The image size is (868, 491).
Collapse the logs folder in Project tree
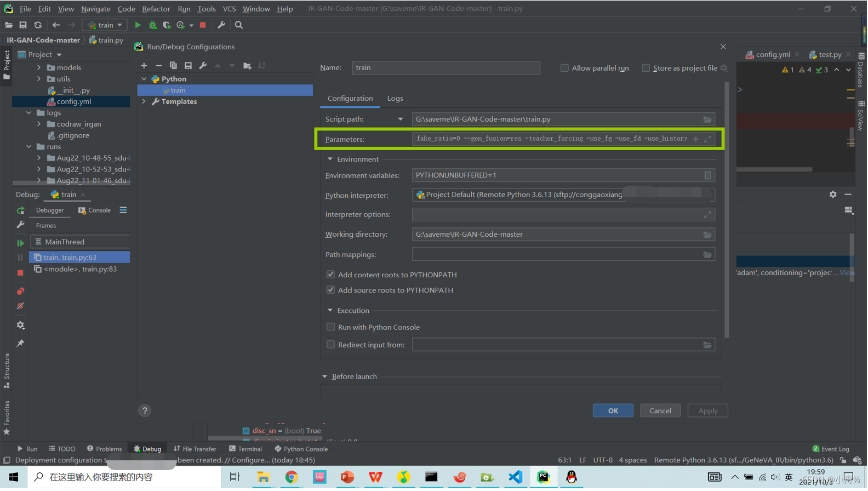click(29, 113)
